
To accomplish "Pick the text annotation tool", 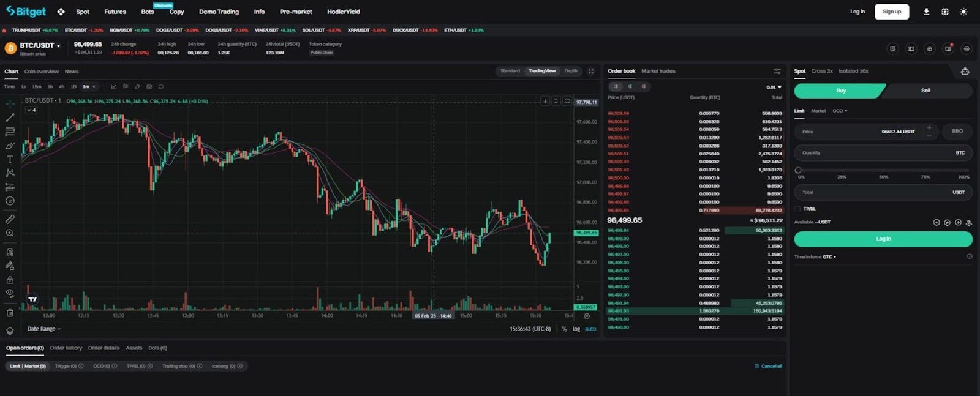I will tap(10, 159).
